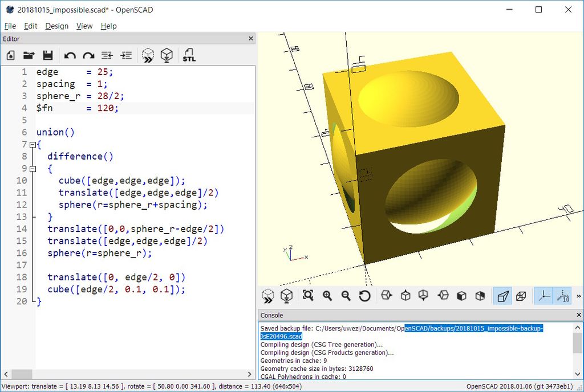Undo the last edit
Screen dimensions: 584x392
[x=70, y=55]
